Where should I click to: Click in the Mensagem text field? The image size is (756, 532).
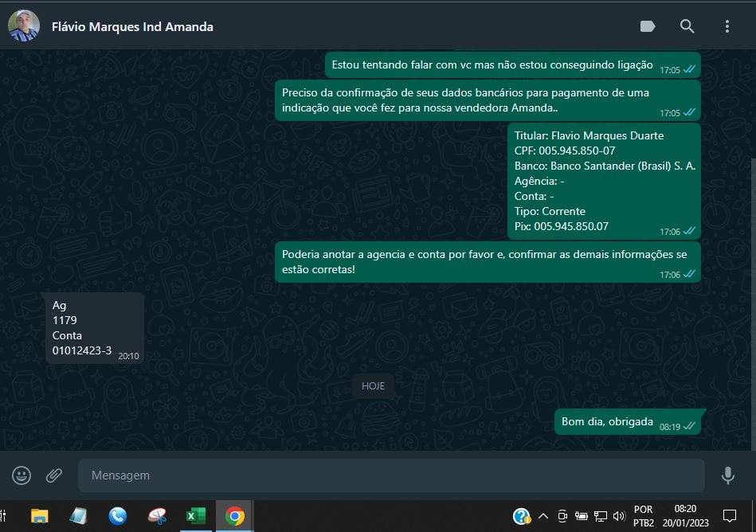pyautogui.click(x=390, y=475)
